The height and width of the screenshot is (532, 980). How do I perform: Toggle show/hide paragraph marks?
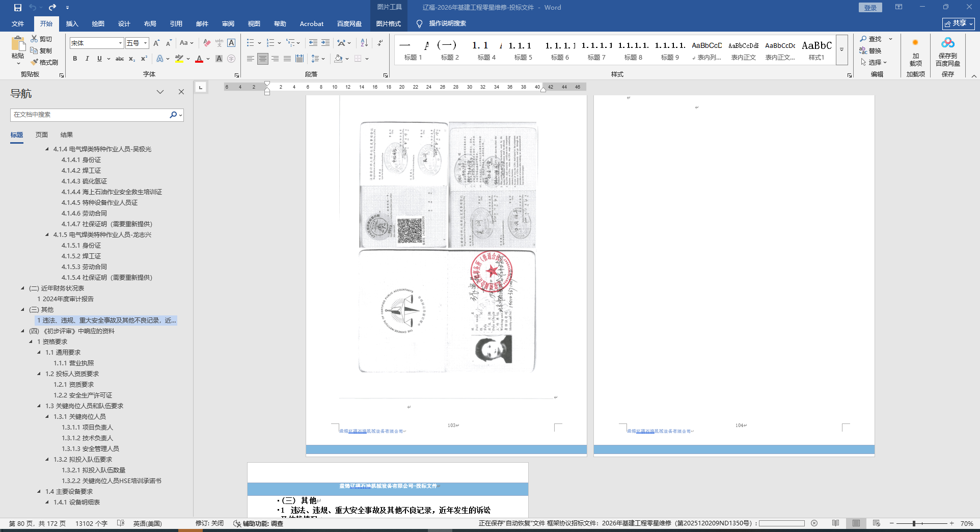(x=380, y=43)
